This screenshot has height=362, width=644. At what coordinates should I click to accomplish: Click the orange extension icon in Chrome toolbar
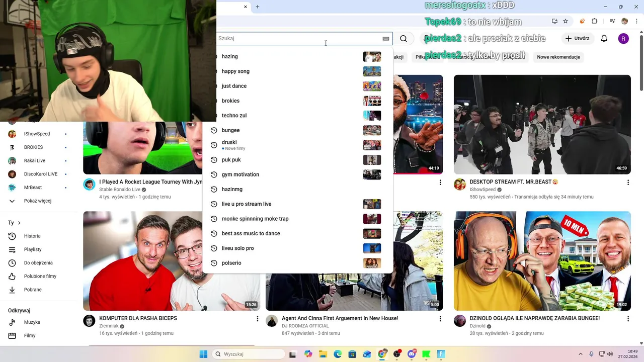583,21
